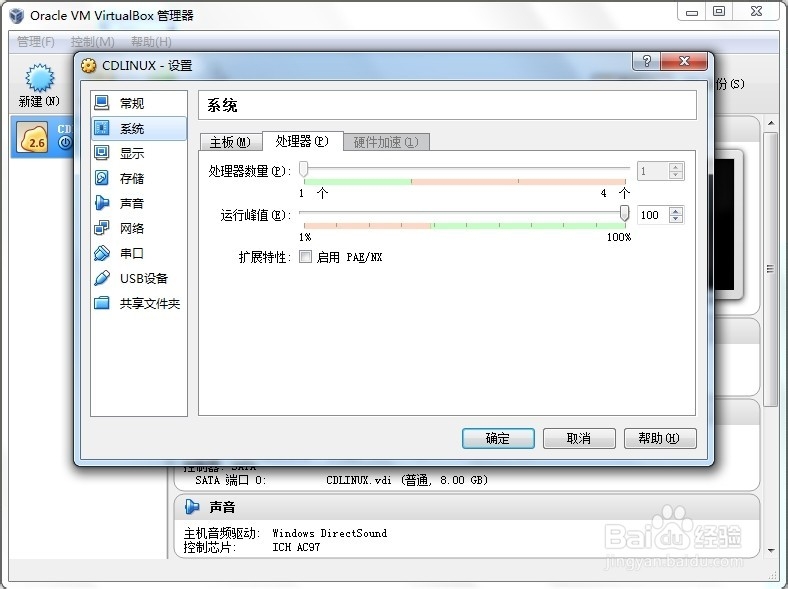Open the 串口 settings icon
Viewport: 788px width, 589px height.
point(102,253)
